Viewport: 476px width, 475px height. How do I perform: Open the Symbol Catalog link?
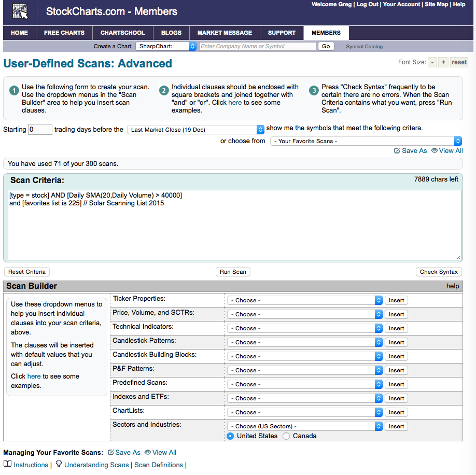(364, 47)
